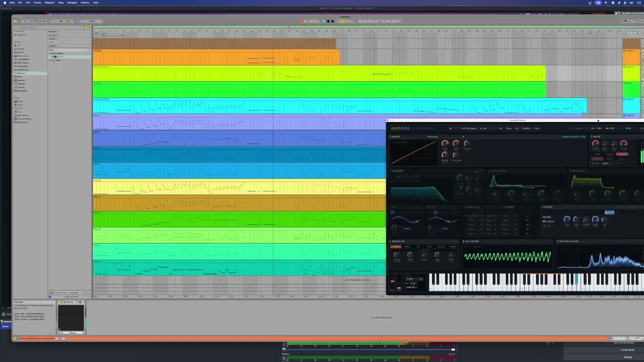The width and height of the screenshot is (644, 362).
Task: Adjust the Master Volume knob in Aurora
Action: pyautogui.click(x=595, y=143)
